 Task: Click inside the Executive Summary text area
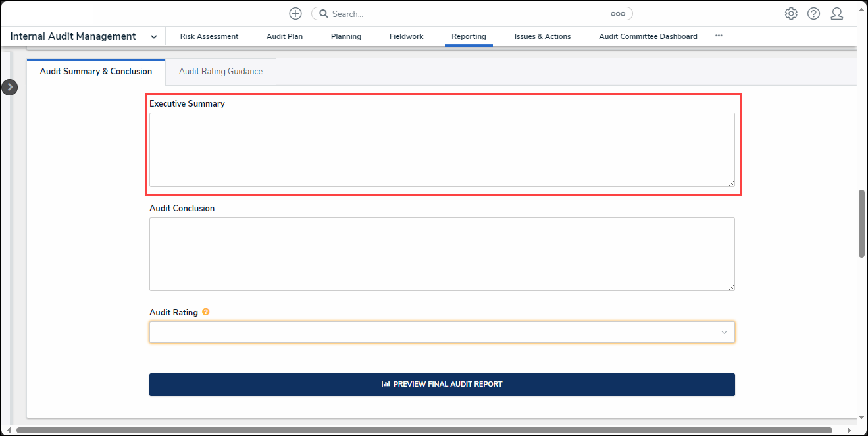[x=442, y=150]
